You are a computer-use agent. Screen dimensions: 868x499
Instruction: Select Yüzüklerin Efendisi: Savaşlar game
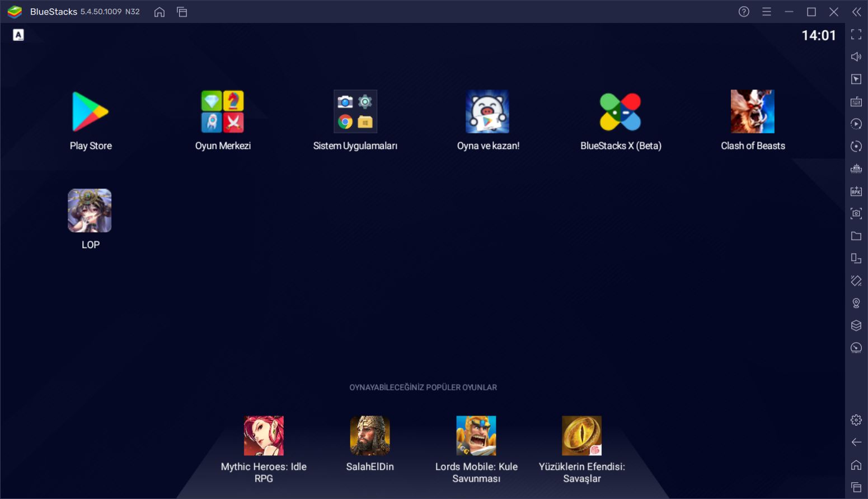582,436
